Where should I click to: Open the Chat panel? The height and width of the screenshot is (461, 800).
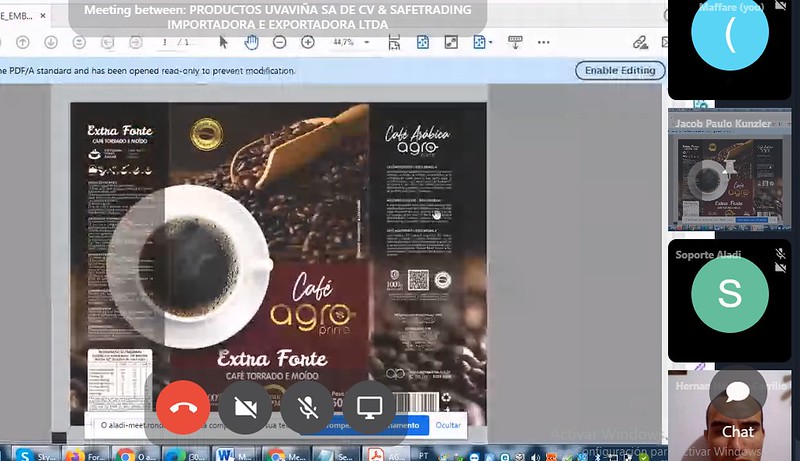tap(738, 408)
